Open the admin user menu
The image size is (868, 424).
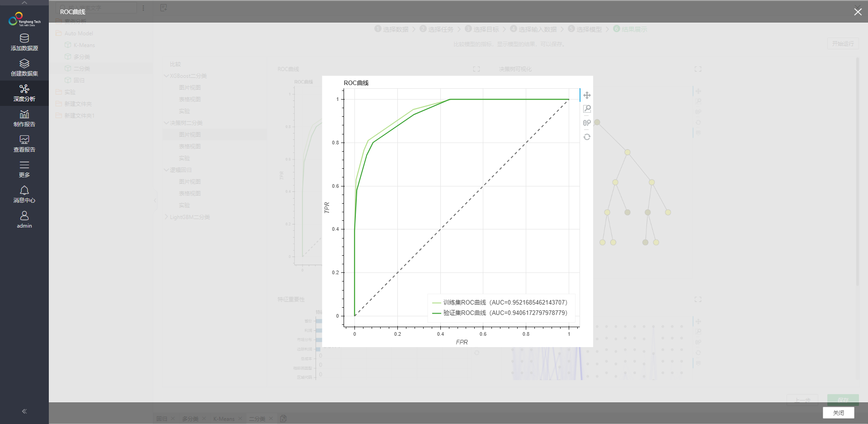[x=24, y=219]
